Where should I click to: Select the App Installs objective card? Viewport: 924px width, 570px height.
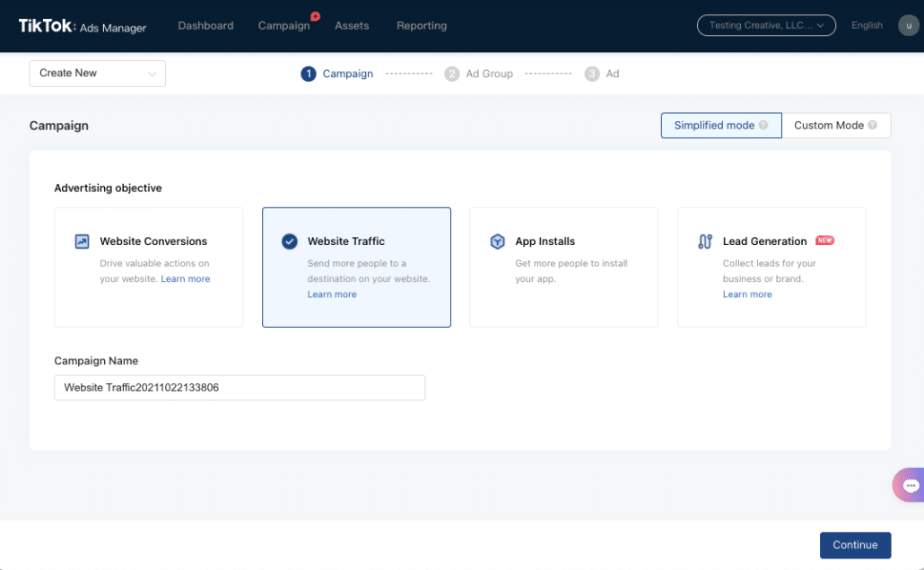pos(563,267)
